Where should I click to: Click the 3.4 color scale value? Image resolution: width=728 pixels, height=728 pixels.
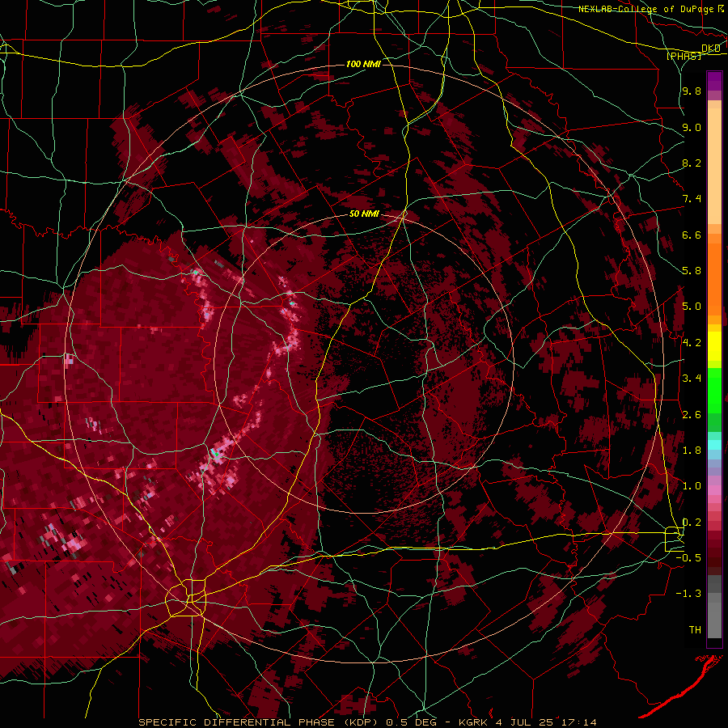click(692, 379)
